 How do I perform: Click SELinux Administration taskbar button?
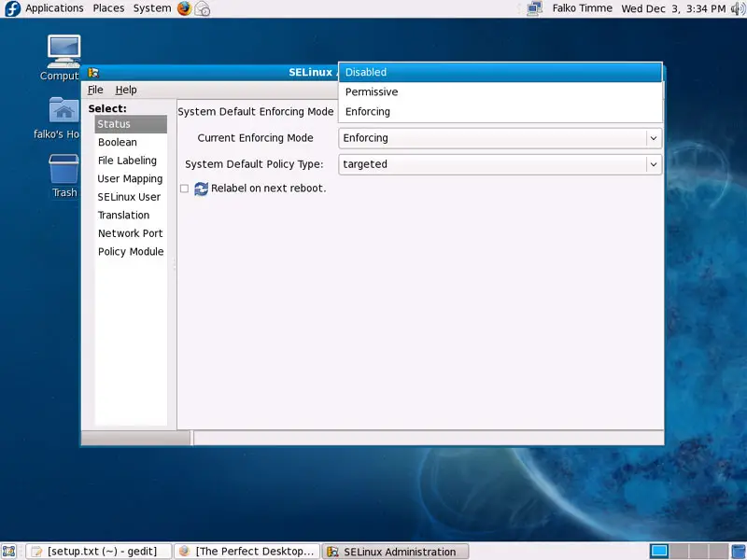(395, 552)
